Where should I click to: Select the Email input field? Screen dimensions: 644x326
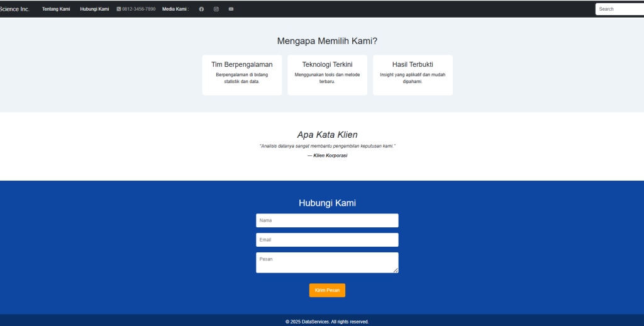327,240
